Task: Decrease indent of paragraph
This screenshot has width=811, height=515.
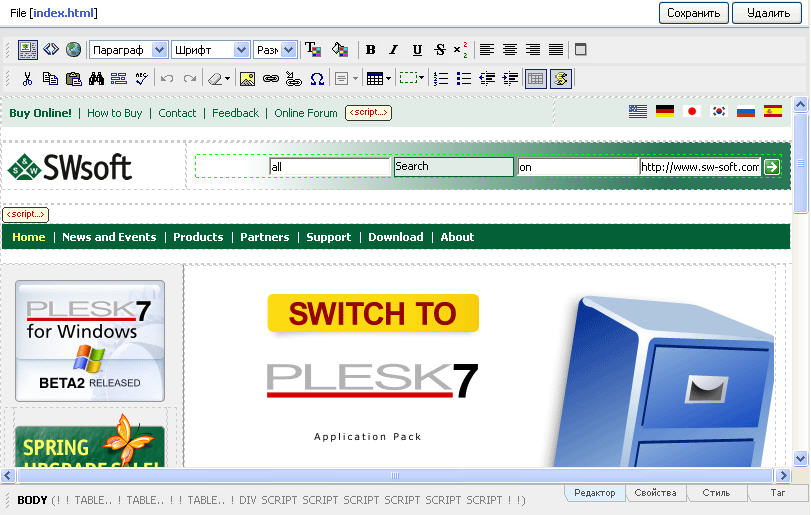Action: (487, 79)
